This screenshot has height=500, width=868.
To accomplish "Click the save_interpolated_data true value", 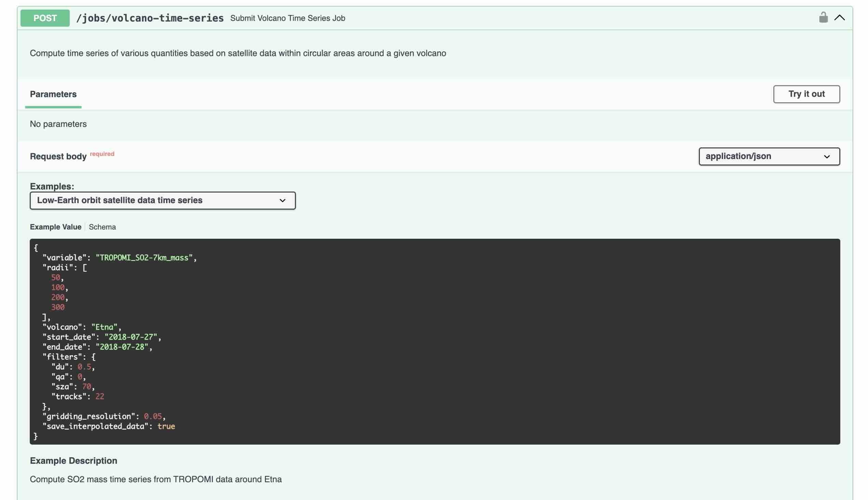I will click(166, 426).
